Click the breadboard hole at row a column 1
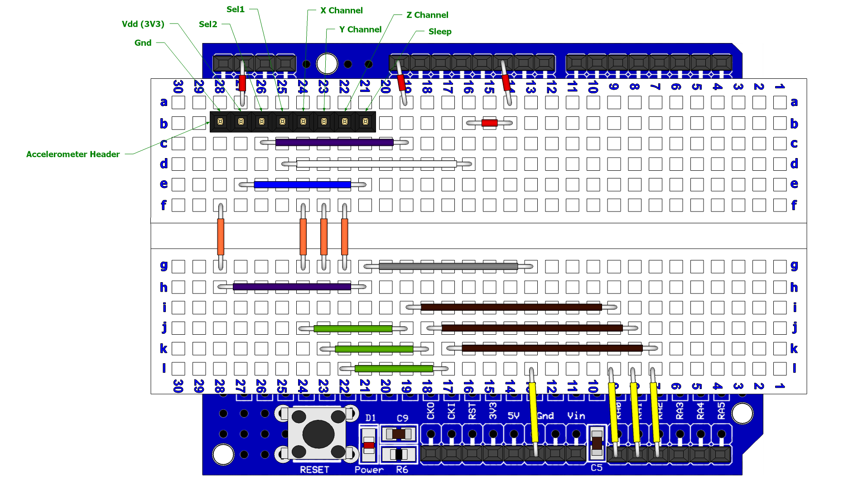This screenshot has width=868, height=481. click(780, 102)
